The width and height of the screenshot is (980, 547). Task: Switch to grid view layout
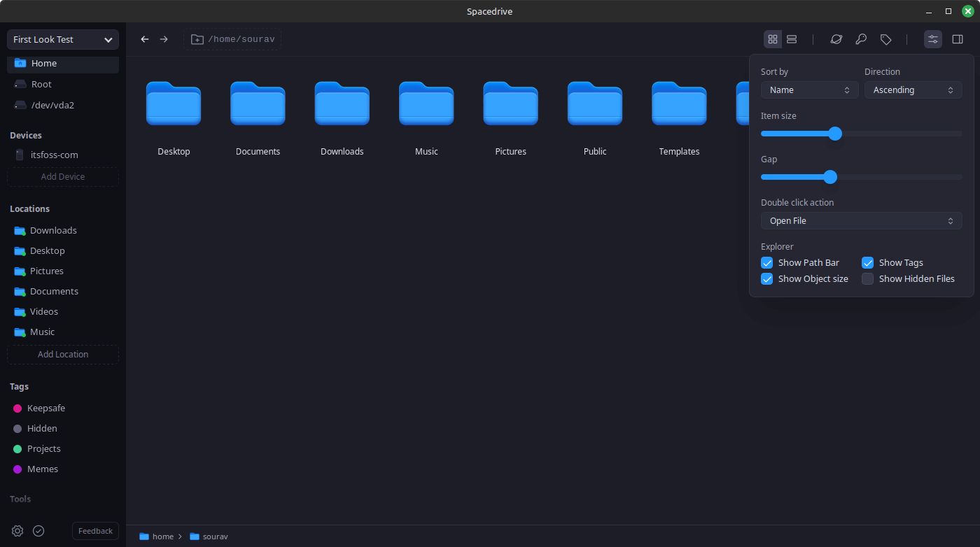[773, 39]
